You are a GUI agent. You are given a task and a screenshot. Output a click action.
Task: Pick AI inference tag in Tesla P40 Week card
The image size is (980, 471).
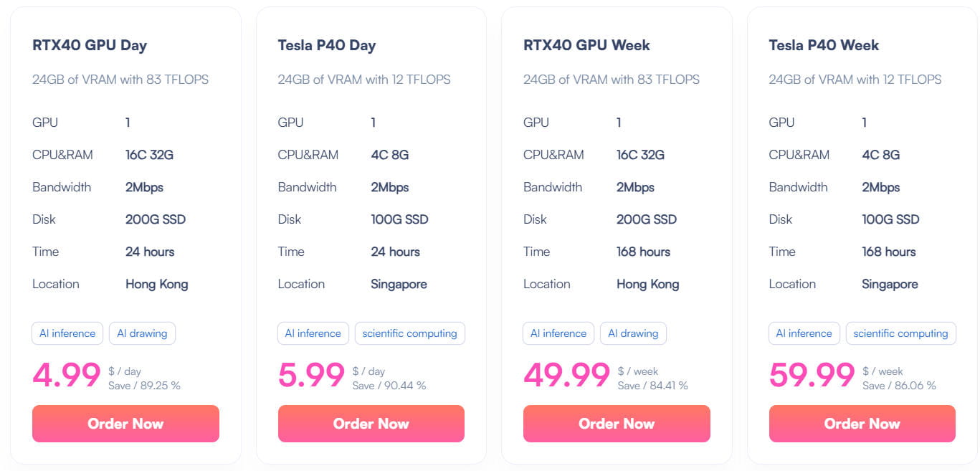coord(804,333)
